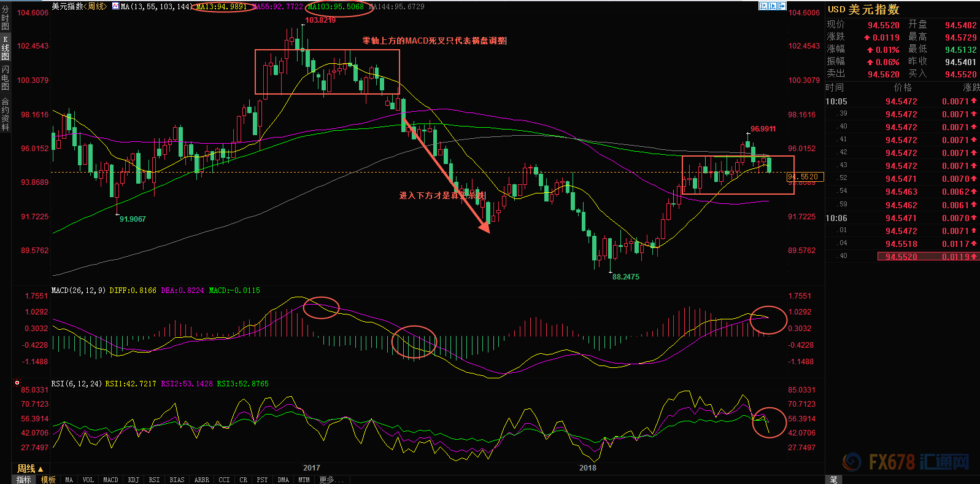Click the MA13:94.9891 value label
Image resolution: width=980 pixels, height=484 pixels.
222,7
